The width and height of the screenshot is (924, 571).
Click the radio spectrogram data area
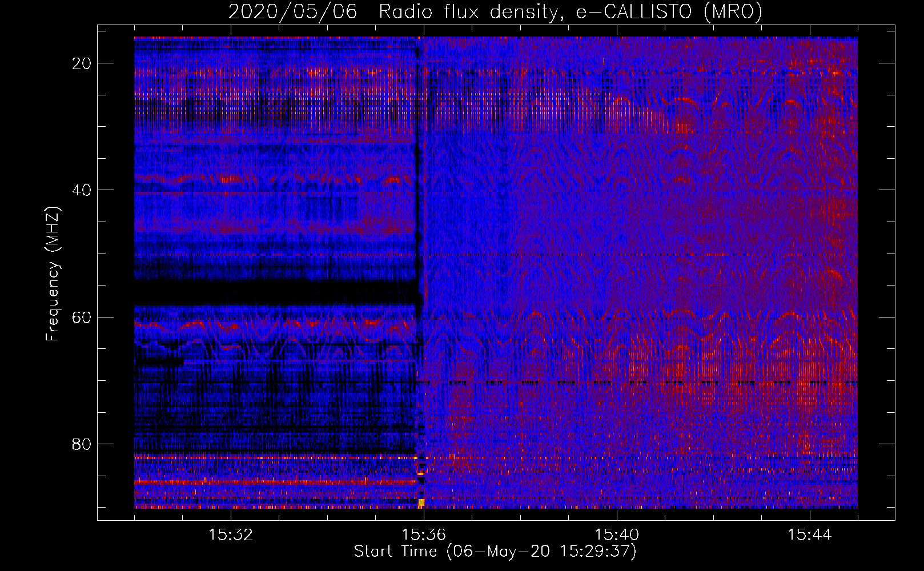click(x=496, y=273)
